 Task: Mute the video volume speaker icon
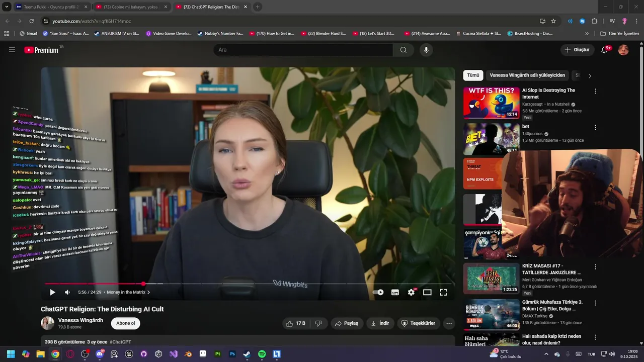67,292
